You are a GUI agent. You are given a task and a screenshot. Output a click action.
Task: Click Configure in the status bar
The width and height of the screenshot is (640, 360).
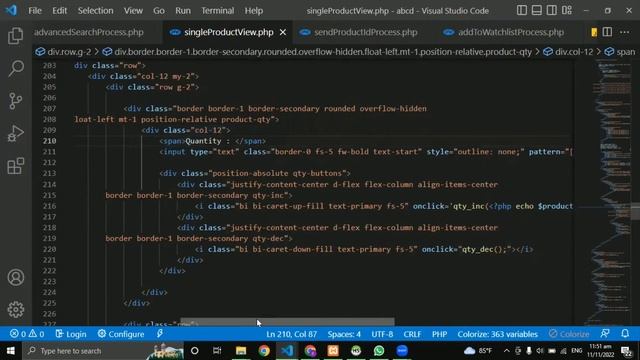pyautogui.click(x=121, y=334)
